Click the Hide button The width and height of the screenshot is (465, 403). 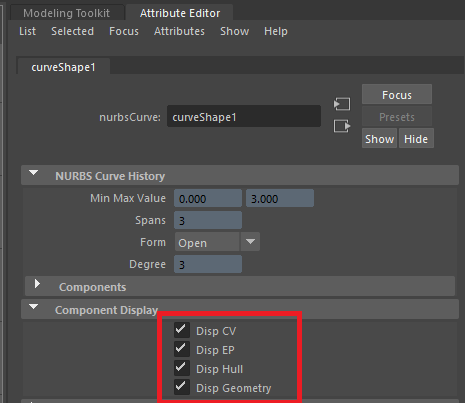416,139
